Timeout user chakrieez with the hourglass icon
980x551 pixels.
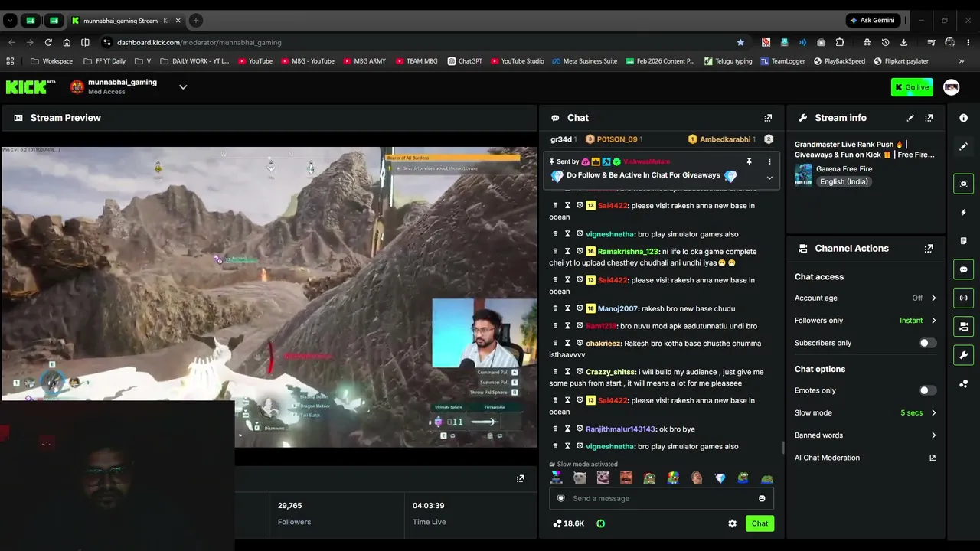coord(567,344)
